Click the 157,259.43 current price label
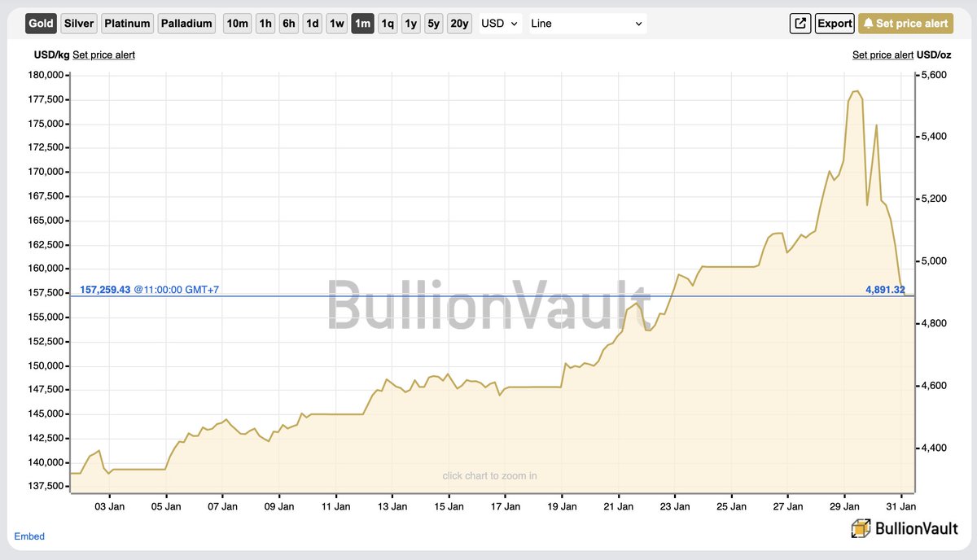This screenshot has width=977, height=560. [105, 290]
